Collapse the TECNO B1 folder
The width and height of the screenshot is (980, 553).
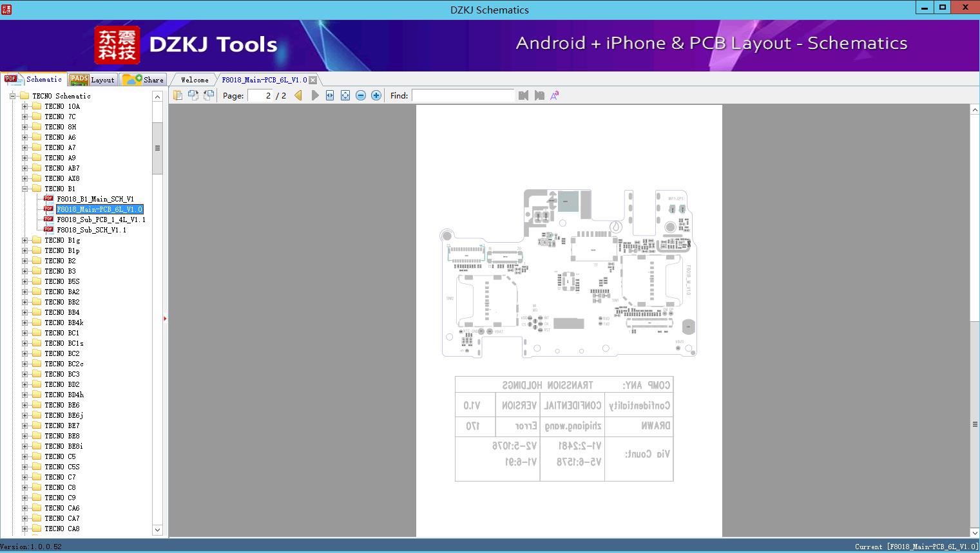click(x=25, y=189)
